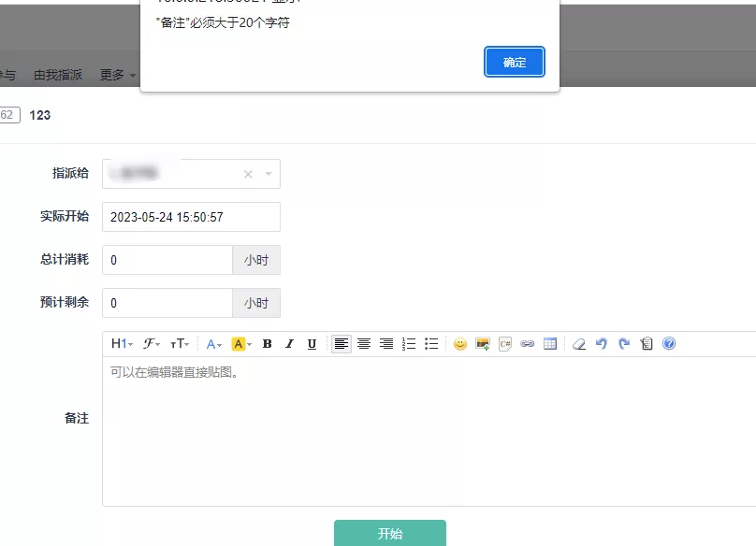
Task: Click the green 开始 button
Action: coord(389,533)
